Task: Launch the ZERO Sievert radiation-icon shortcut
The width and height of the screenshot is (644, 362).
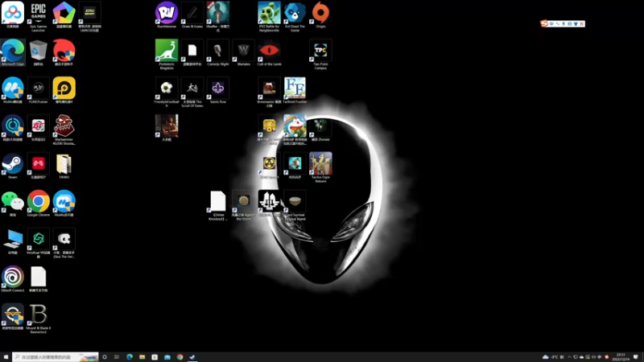Action: tap(269, 167)
